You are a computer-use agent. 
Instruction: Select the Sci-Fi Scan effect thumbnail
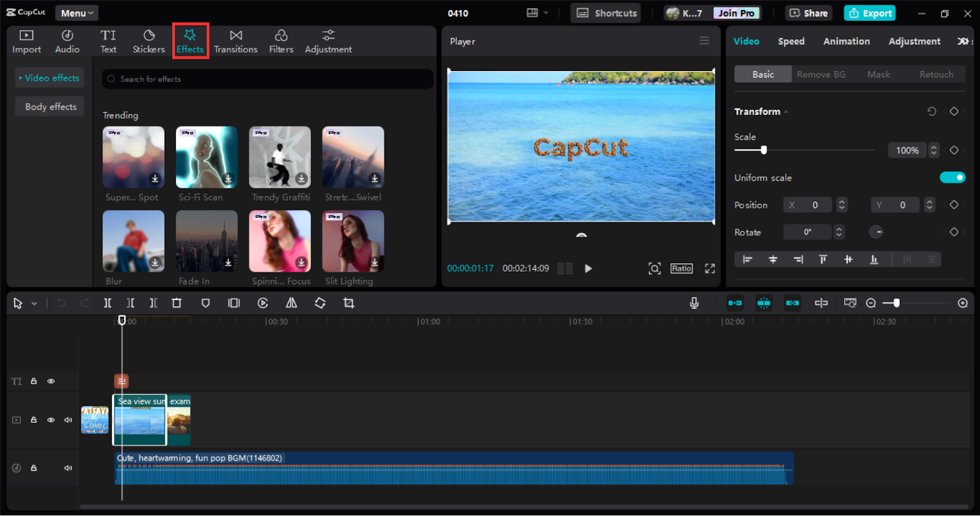tap(206, 157)
